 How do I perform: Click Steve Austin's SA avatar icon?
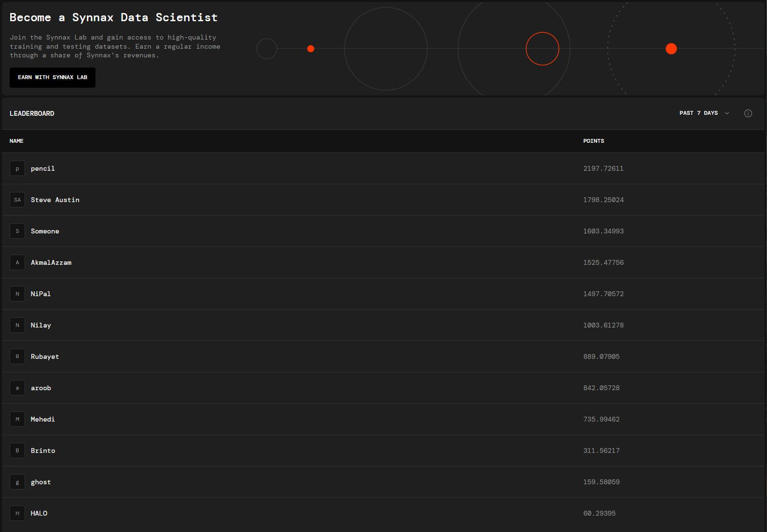[x=17, y=200]
